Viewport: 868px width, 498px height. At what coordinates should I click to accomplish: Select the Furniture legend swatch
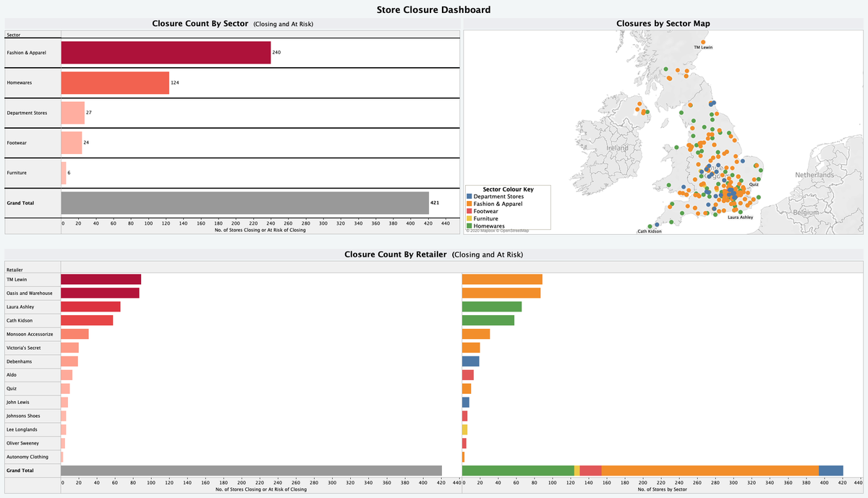pos(469,218)
